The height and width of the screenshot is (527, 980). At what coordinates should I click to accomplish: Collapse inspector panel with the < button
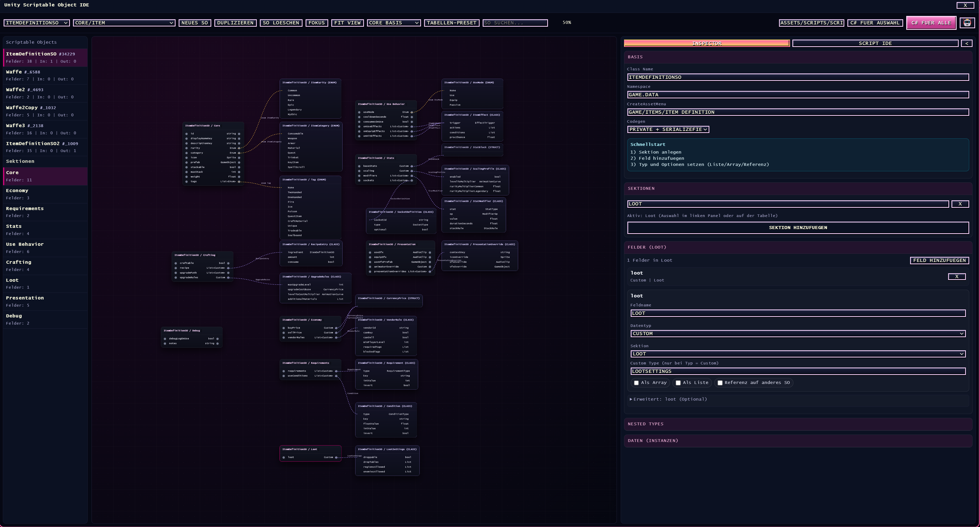pyautogui.click(x=966, y=43)
